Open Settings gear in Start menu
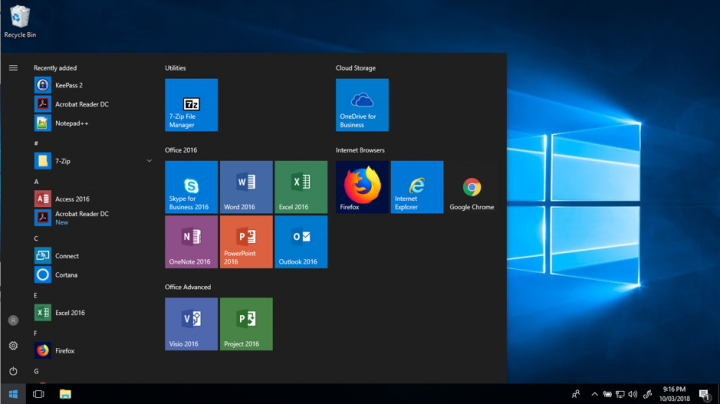 13,345
